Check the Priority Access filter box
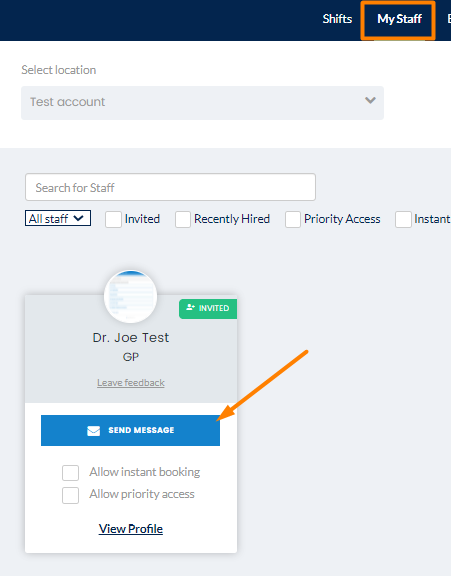This screenshot has height=576, width=451. pos(293,219)
